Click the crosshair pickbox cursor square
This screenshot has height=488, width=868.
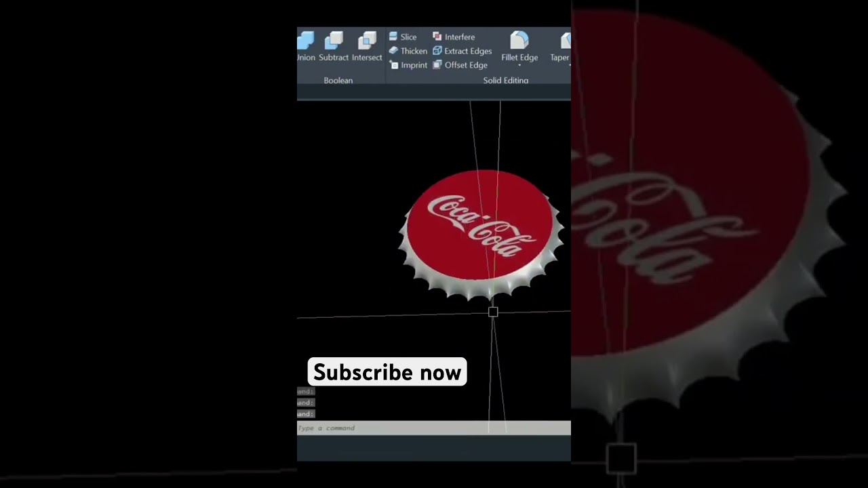click(493, 312)
